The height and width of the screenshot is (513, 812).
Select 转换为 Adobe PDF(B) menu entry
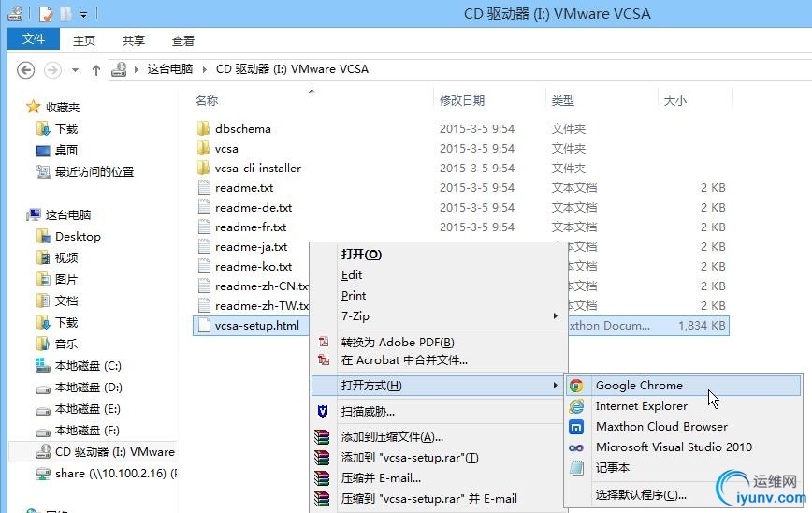pyautogui.click(x=398, y=342)
